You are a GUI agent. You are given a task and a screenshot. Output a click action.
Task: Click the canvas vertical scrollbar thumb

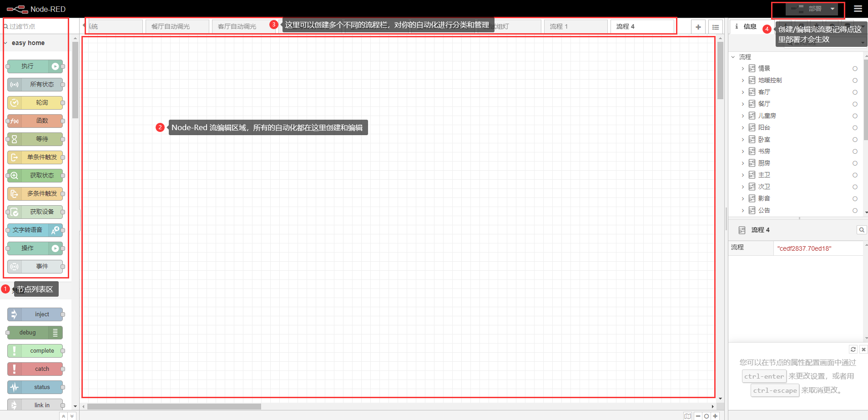point(720,71)
